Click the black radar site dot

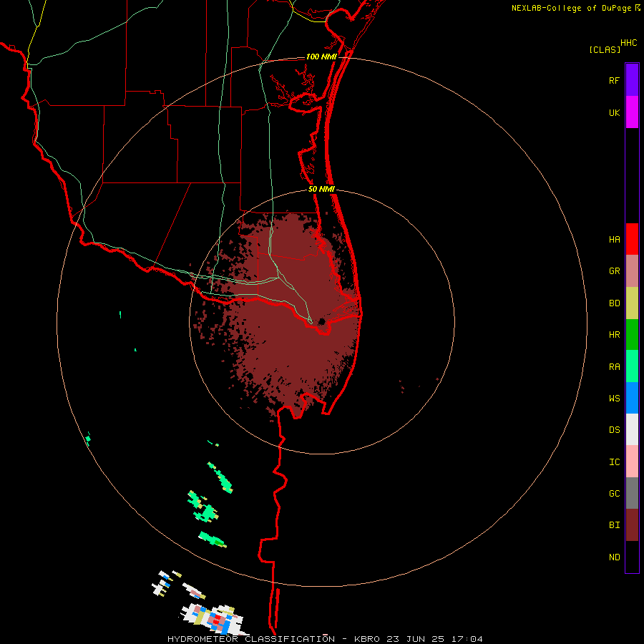[x=321, y=321]
